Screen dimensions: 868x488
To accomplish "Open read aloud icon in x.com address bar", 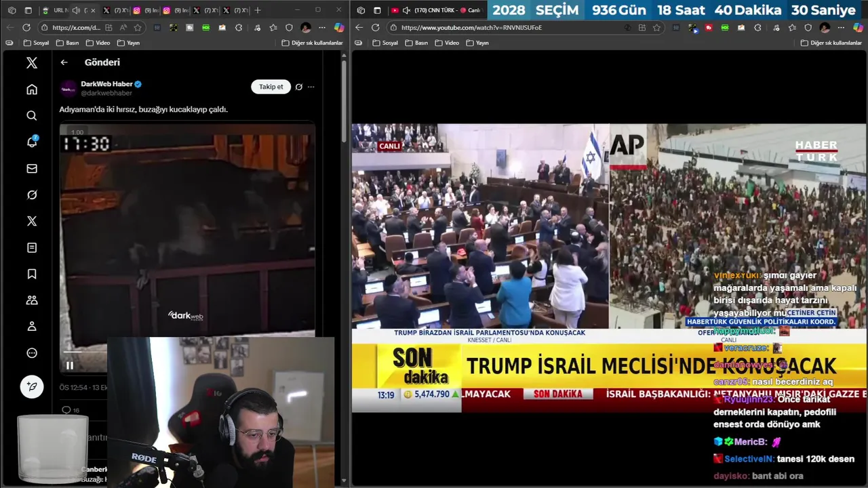I will pyautogui.click(x=123, y=28).
